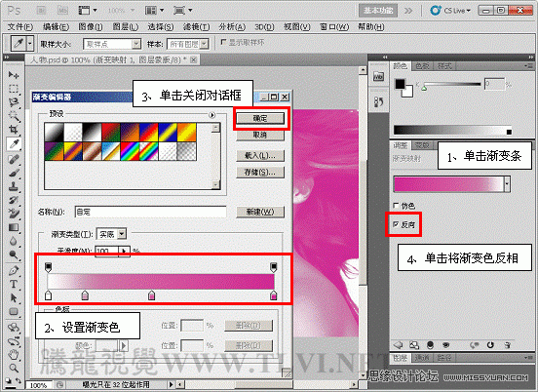Enable 显示取样环 checkbox in options bar
538x392 pixels.
(223, 42)
